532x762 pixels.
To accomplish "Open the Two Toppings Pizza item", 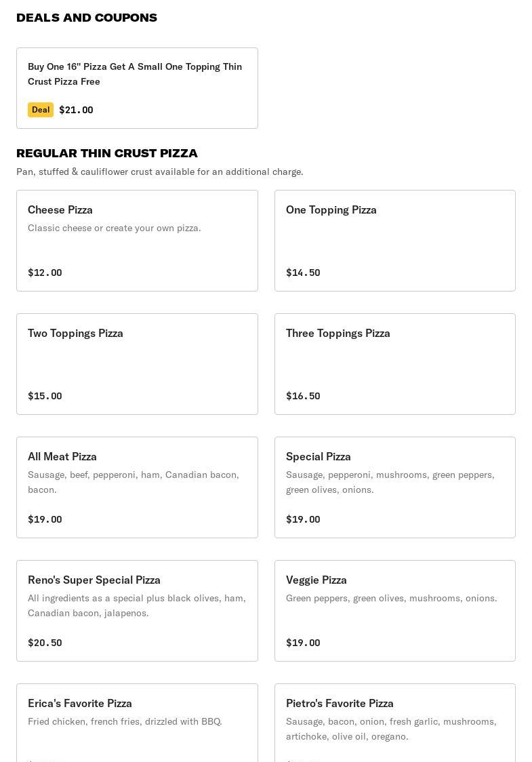I will [137, 364].
